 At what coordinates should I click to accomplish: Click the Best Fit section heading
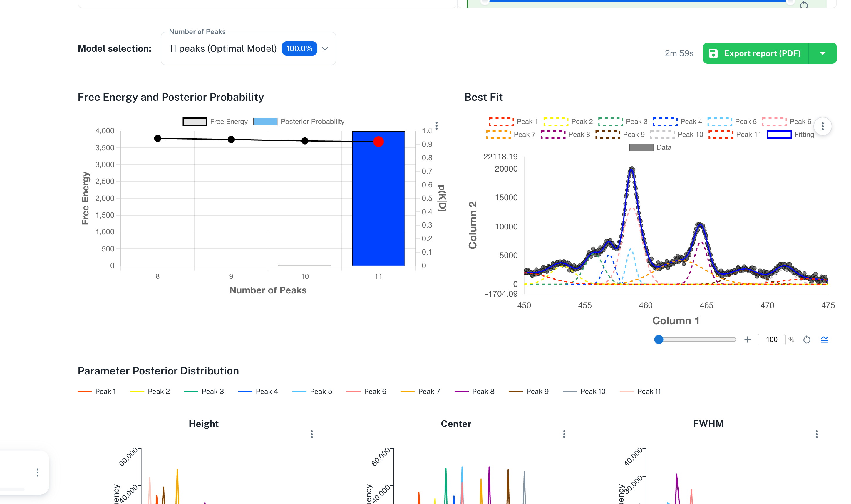pos(483,97)
